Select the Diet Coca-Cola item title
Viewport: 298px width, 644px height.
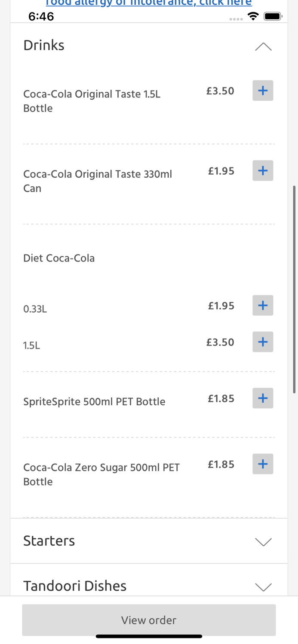pos(59,258)
